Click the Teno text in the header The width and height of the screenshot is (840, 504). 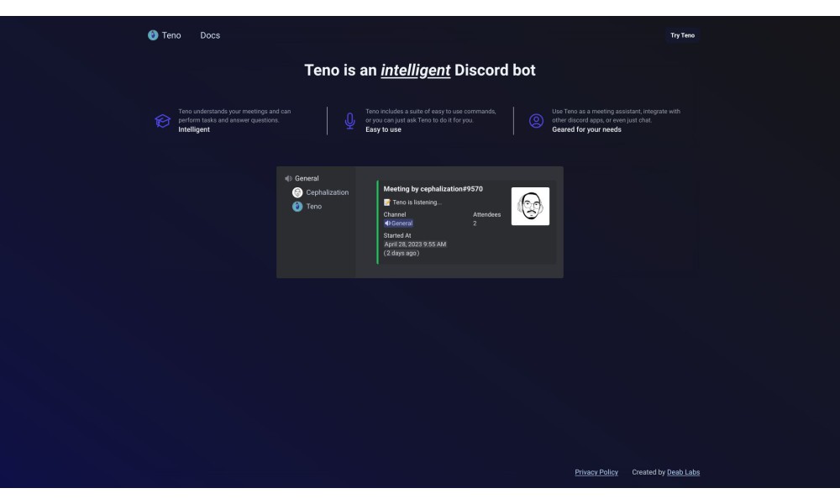pyautogui.click(x=171, y=35)
